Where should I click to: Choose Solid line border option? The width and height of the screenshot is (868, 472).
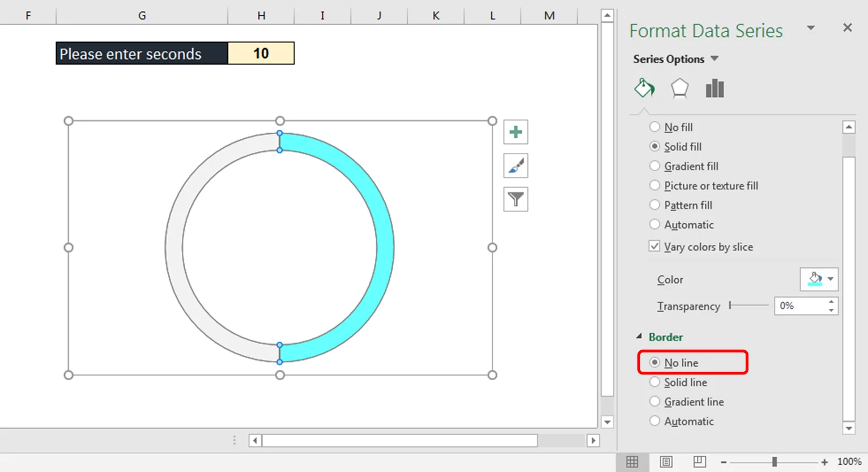coord(655,382)
